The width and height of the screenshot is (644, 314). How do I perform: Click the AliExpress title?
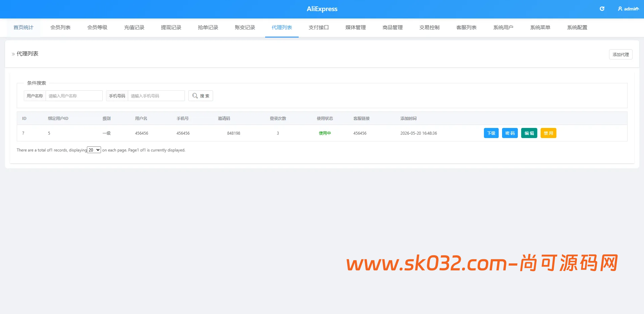pyautogui.click(x=322, y=9)
